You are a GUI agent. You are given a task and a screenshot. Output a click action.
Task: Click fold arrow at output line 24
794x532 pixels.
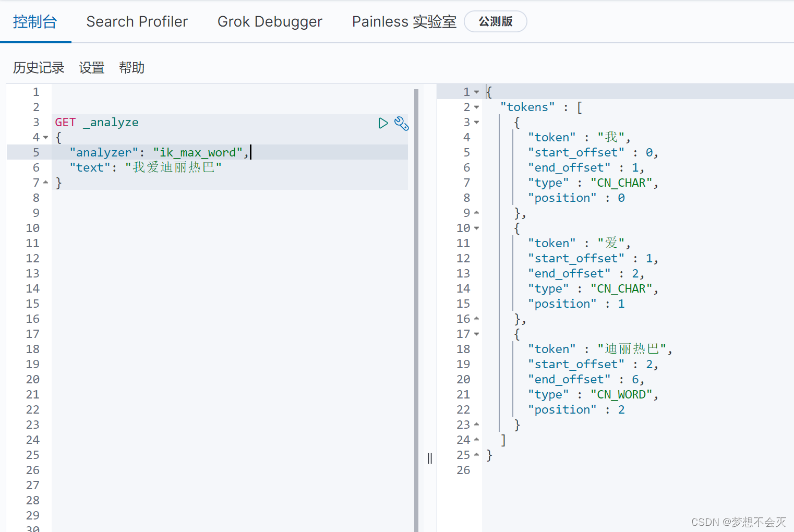tap(476, 440)
